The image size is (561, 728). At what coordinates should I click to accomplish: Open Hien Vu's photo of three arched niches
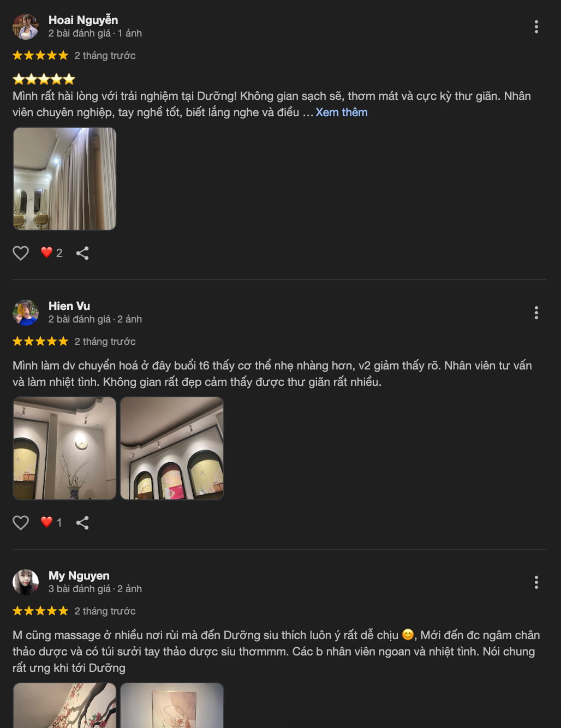172,448
